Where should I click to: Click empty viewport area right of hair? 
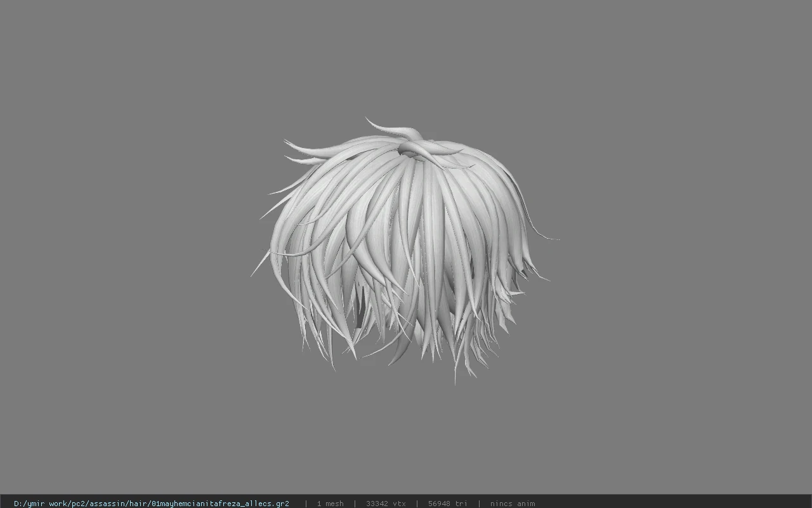coord(685,254)
